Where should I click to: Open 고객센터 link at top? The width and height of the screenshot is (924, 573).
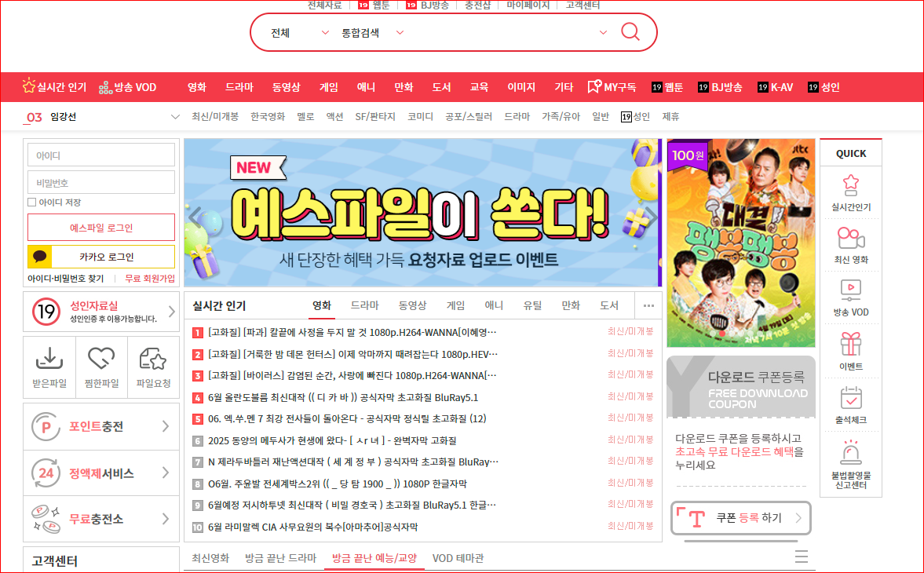coord(583,5)
